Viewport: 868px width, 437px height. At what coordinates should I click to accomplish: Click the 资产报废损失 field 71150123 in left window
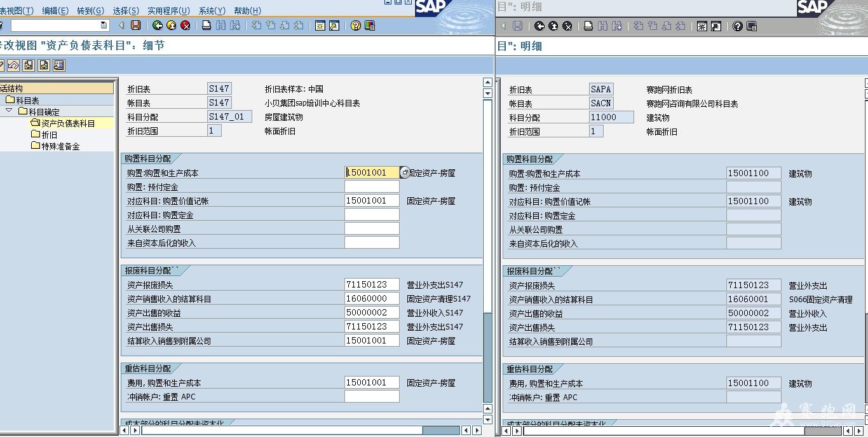[x=372, y=284]
